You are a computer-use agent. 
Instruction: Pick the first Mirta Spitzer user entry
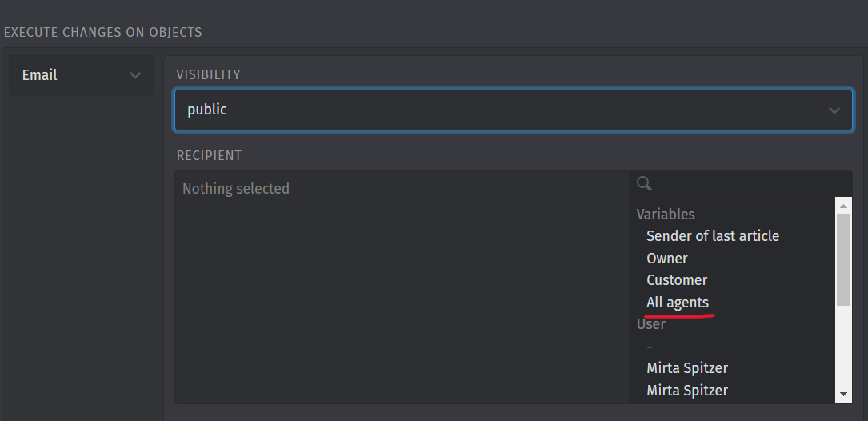[x=687, y=368]
